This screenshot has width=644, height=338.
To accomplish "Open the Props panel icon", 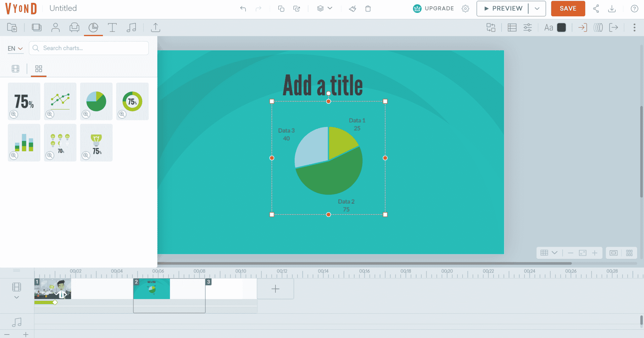I will point(75,28).
